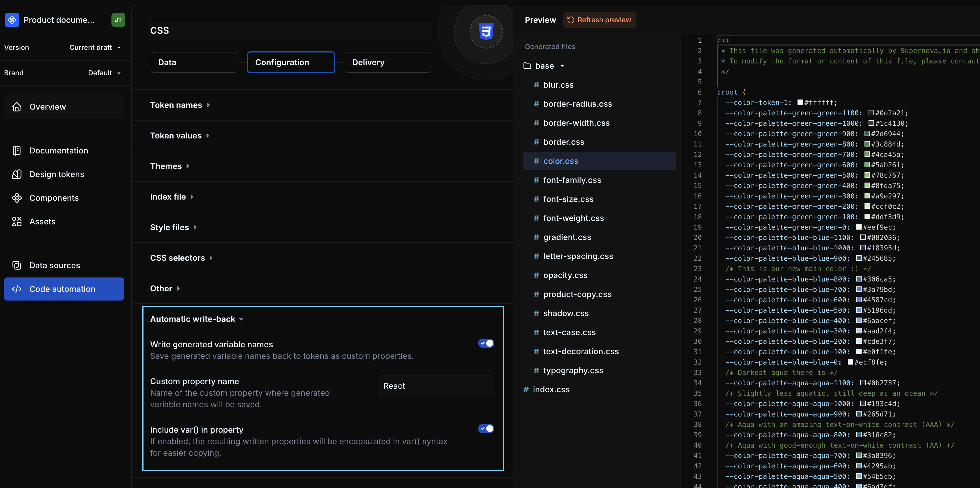This screenshot has height=488, width=980.
Task: Open Design tokens section icon
Action: tap(17, 174)
